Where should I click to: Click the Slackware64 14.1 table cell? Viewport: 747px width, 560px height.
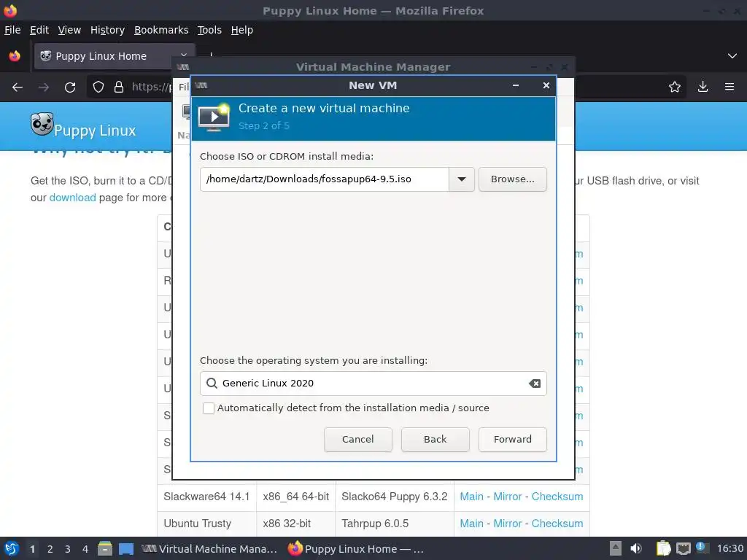coord(206,497)
